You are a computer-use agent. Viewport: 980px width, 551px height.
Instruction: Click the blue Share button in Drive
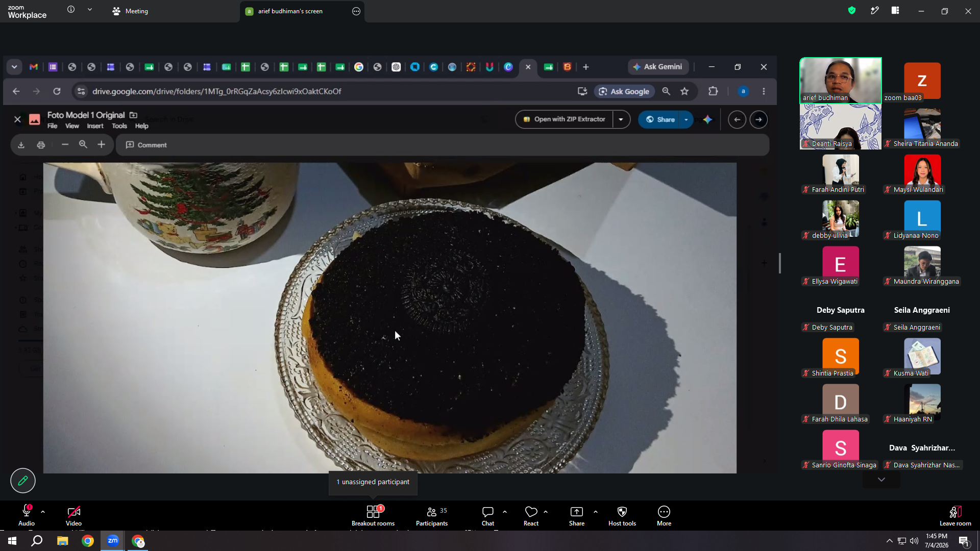(x=659, y=119)
